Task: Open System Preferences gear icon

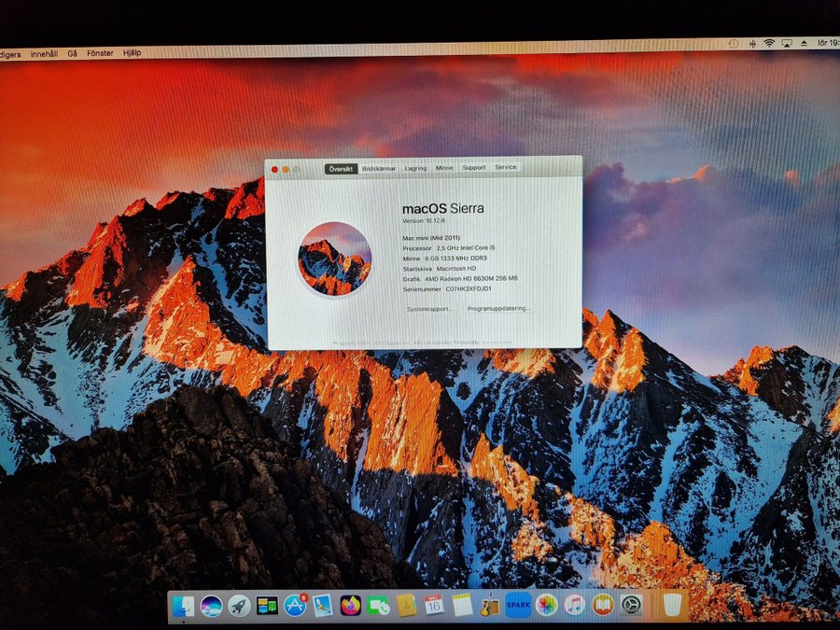Action: tap(631, 606)
